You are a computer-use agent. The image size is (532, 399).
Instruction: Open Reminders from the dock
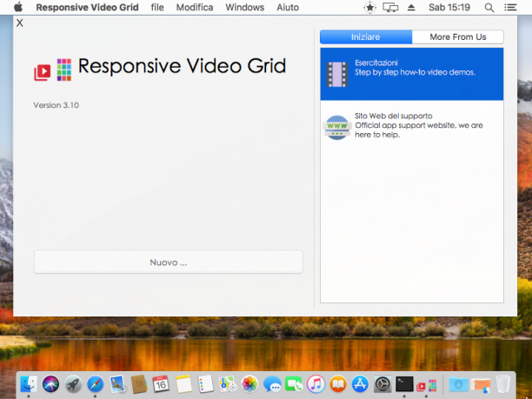coord(206,384)
